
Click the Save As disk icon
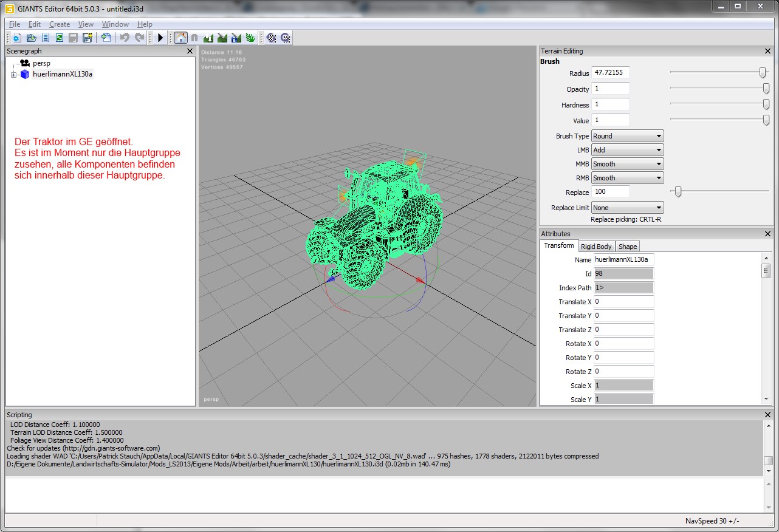pos(88,38)
